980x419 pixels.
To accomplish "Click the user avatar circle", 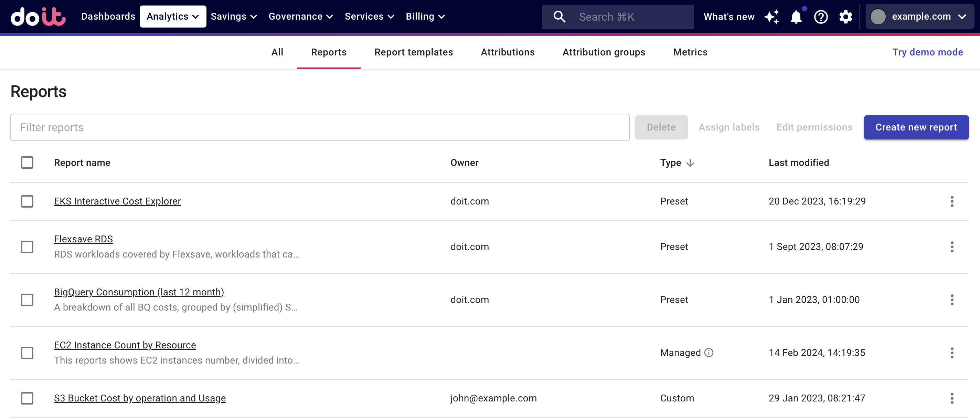I will coord(878,17).
